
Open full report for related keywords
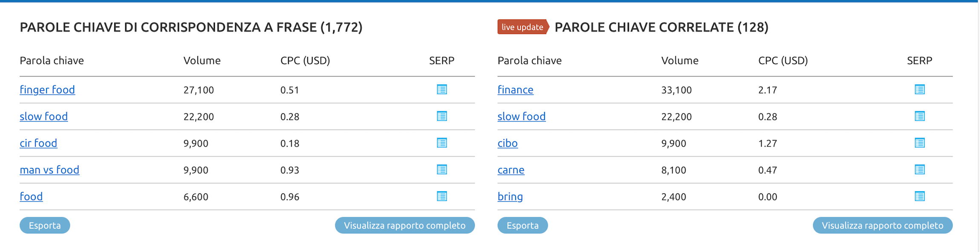pos(882,225)
